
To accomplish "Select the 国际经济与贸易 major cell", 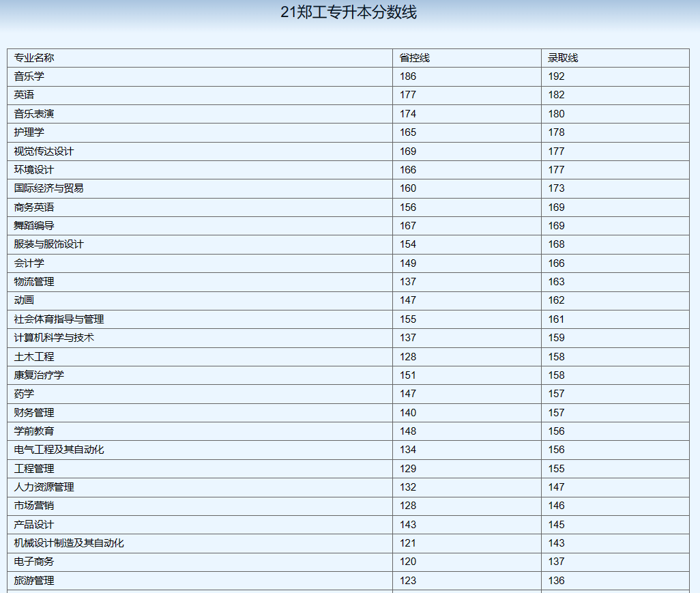I will click(200, 189).
